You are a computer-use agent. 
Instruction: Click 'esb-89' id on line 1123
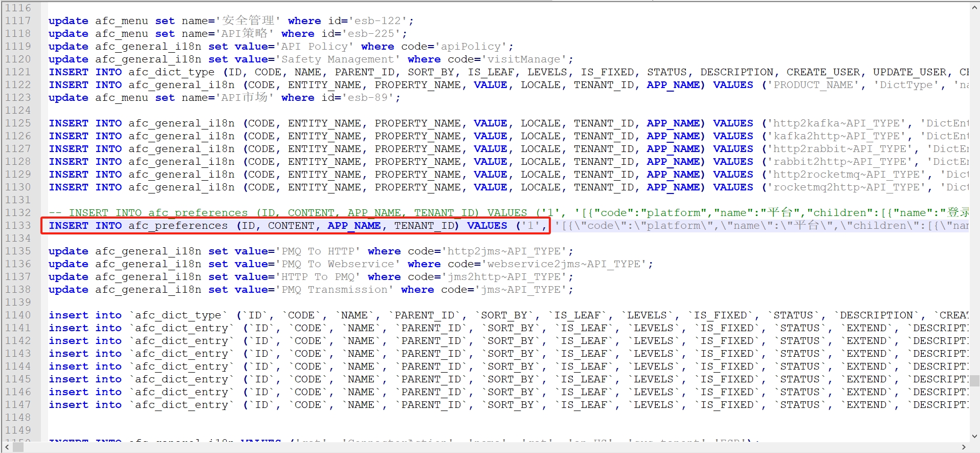tap(367, 98)
